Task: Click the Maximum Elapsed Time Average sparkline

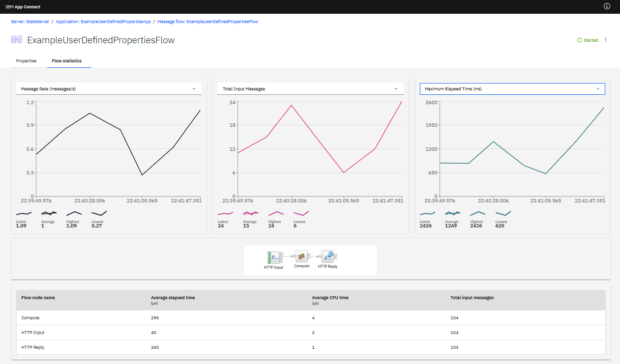Action: pos(453,213)
